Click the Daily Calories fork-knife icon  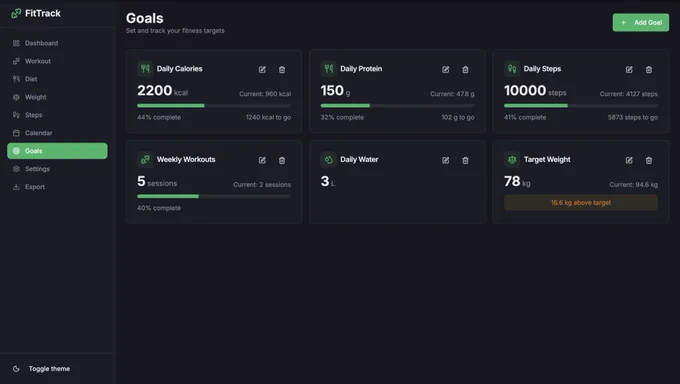tap(145, 69)
